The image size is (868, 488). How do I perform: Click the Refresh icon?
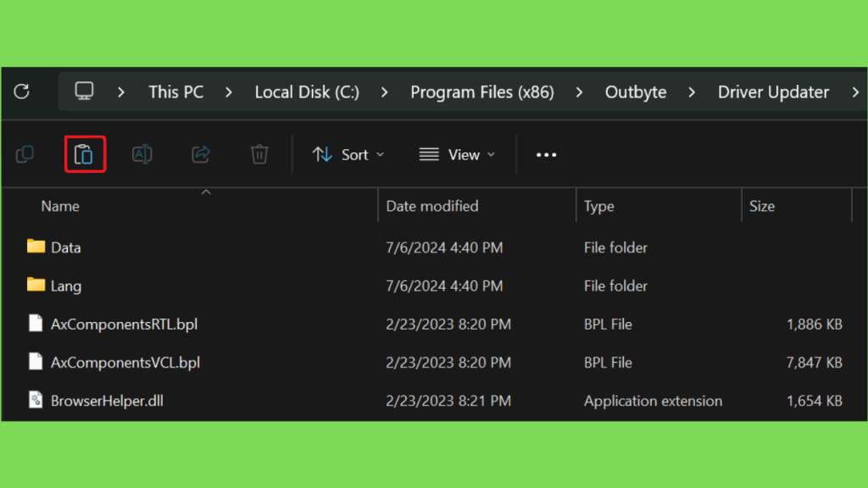[x=21, y=91]
